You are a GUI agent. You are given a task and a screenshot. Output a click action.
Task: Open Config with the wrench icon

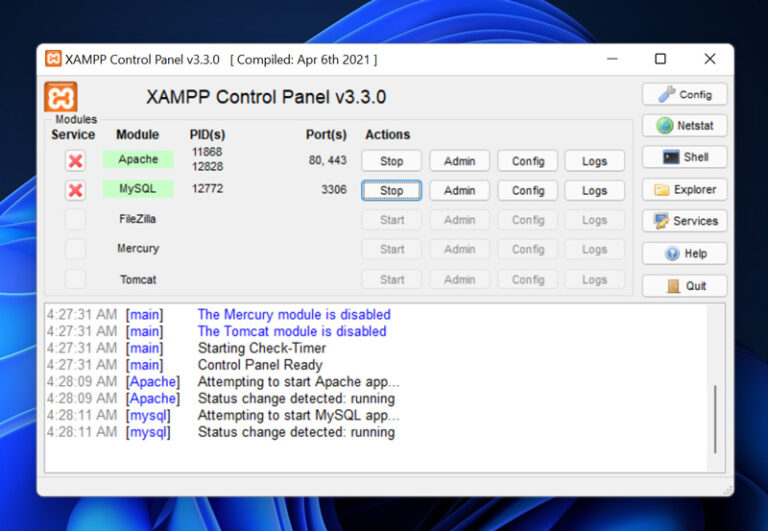[684, 94]
